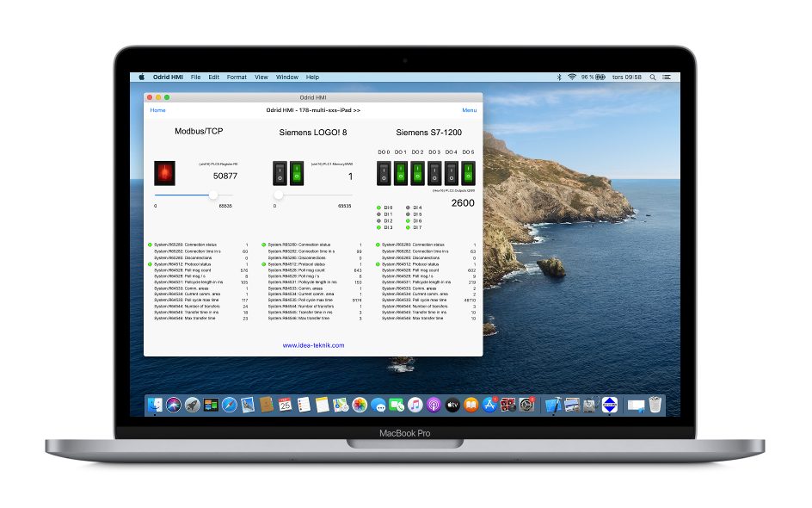Viewport: 812px width, 508px height.
Task: Open the Odrid HMI Dock icon
Action: [x=610, y=405]
